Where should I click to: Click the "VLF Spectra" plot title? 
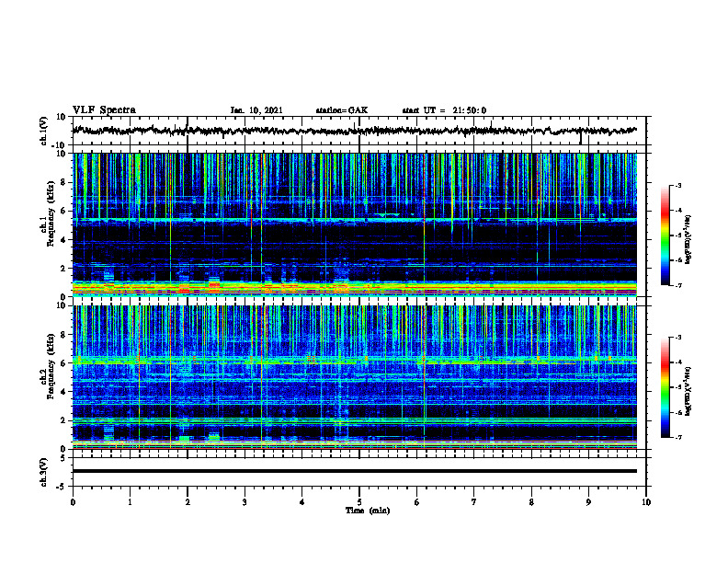pos(104,109)
